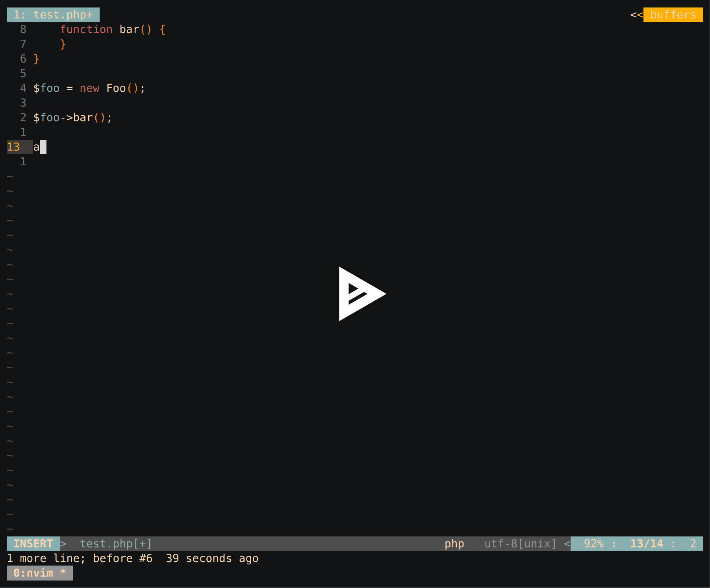Viewport: 710px width, 588px height.
Task: Select the test.php[+] filename in statusline
Action: [x=116, y=544]
